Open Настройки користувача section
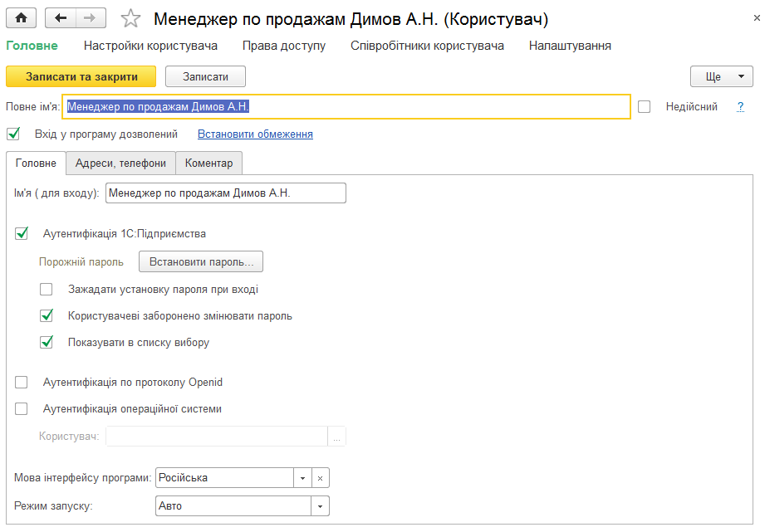765x532 pixels. point(150,46)
